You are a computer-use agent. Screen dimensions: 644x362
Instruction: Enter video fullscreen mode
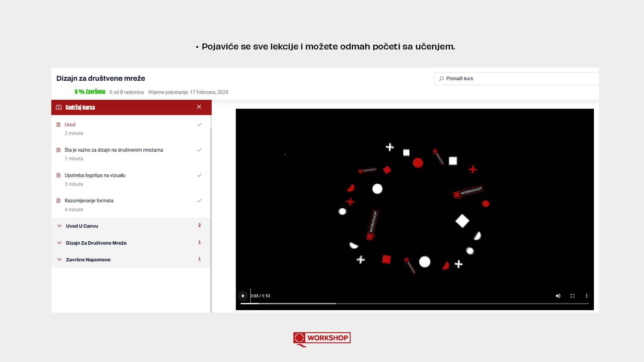572,296
